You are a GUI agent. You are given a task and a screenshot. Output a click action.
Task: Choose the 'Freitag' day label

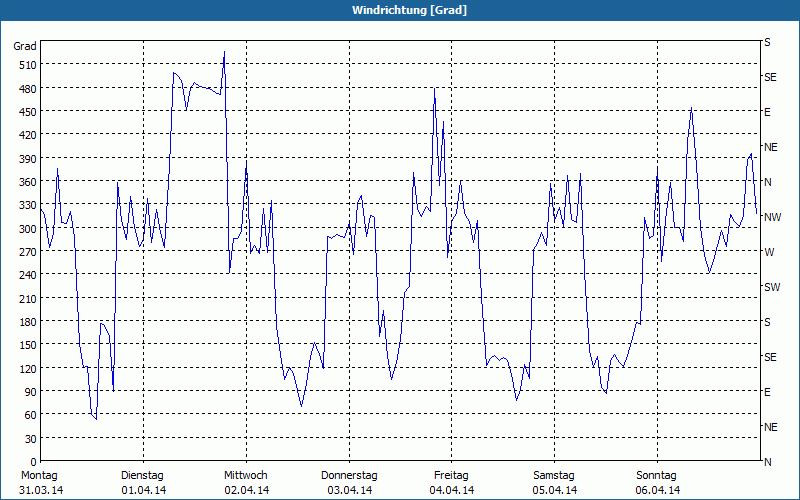click(451, 476)
